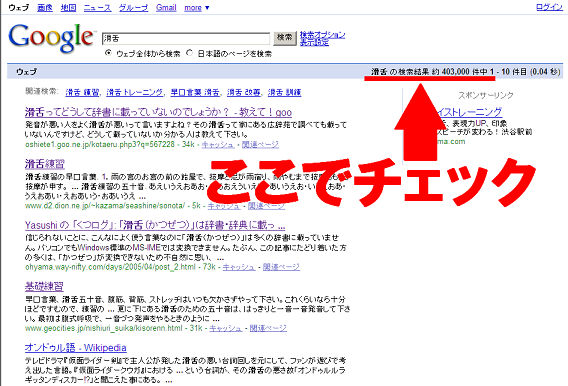Open the 滑舌練習 result title

click(x=45, y=164)
